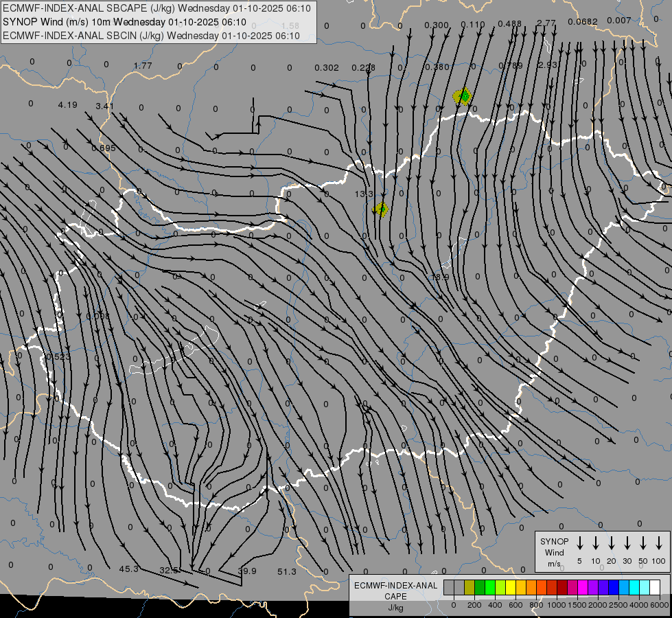Select the dark red CAPE swatch above 1000

[x=562, y=587]
